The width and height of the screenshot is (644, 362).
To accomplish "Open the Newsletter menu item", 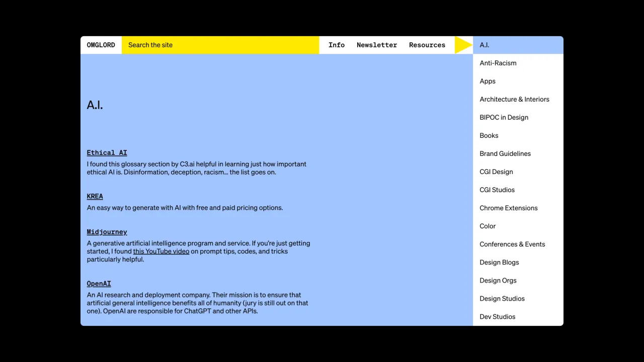I will coord(377,45).
